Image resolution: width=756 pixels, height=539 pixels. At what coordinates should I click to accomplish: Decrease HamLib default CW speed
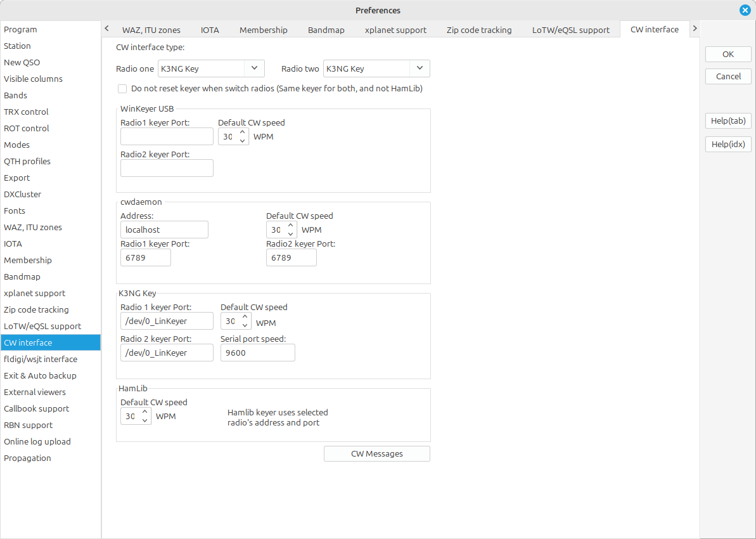[145, 420]
